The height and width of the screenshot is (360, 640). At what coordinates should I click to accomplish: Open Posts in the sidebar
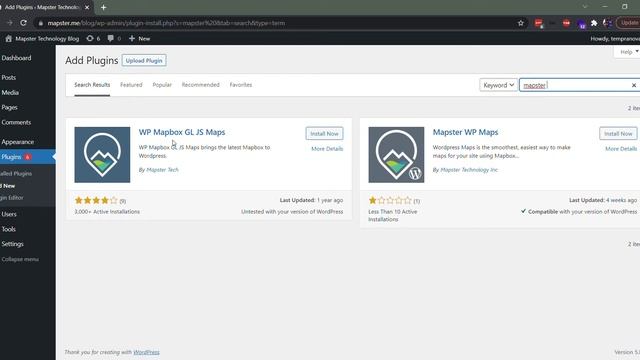[9, 77]
